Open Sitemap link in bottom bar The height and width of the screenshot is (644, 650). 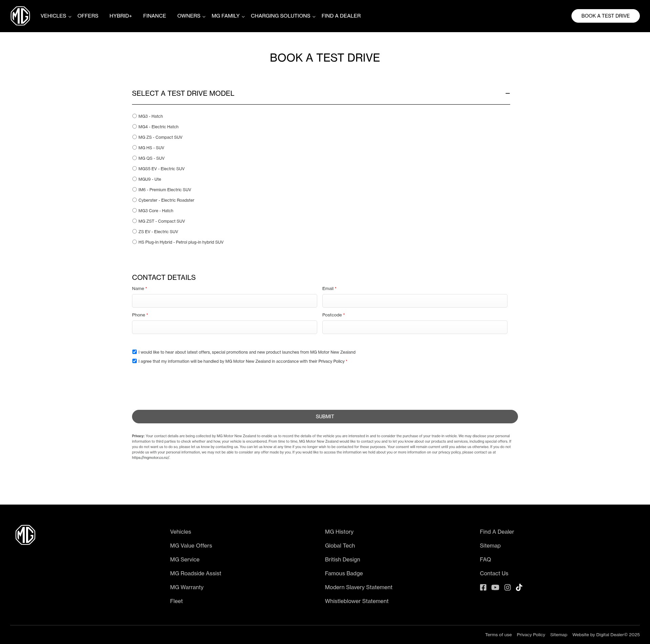click(559, 635)
